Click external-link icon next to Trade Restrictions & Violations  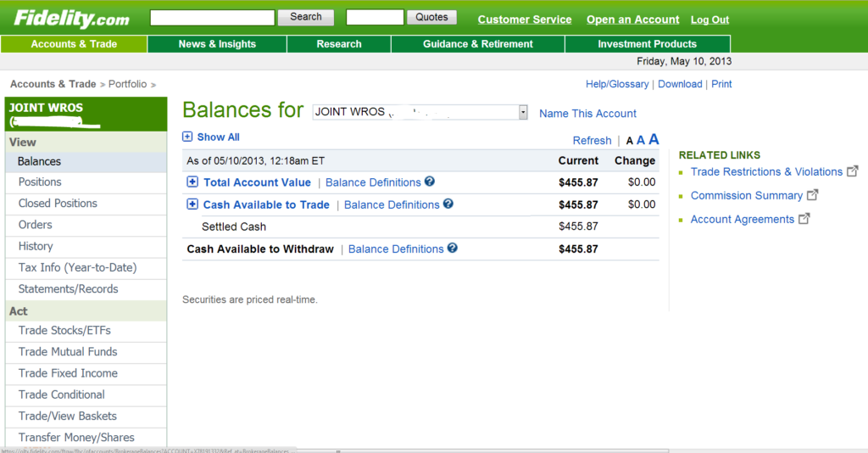click(x=853, y=171)
